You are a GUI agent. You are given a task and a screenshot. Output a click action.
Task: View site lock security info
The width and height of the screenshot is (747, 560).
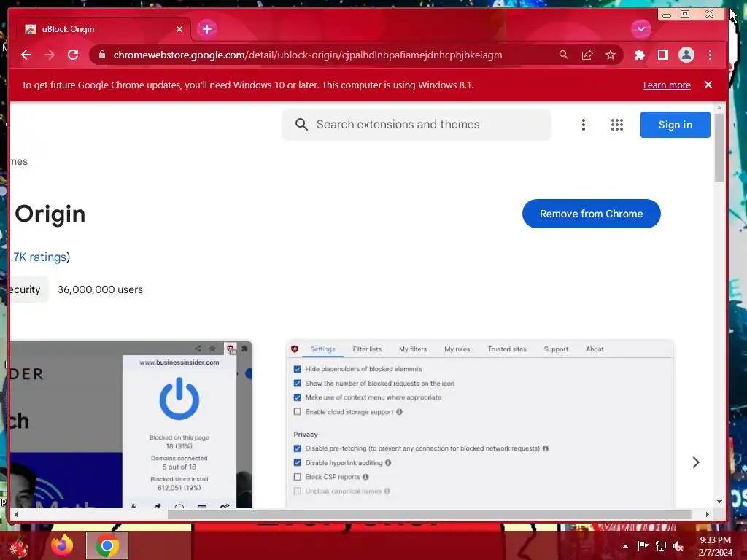[x=101, y=55]
